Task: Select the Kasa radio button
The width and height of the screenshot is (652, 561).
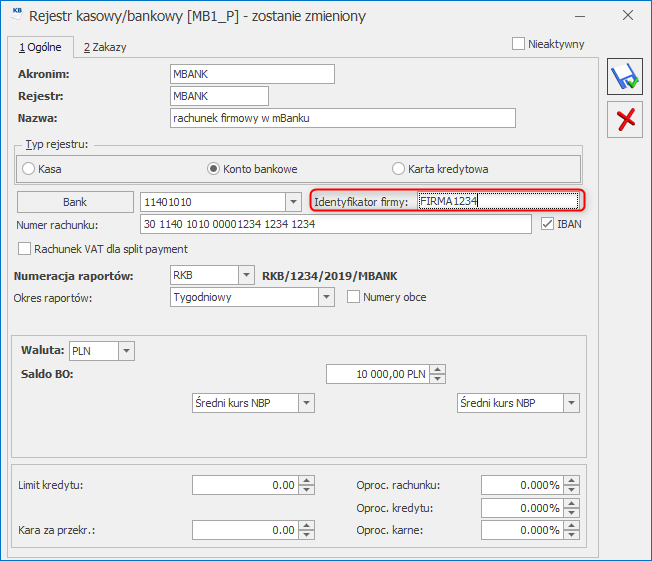Action: click(29, 169)
